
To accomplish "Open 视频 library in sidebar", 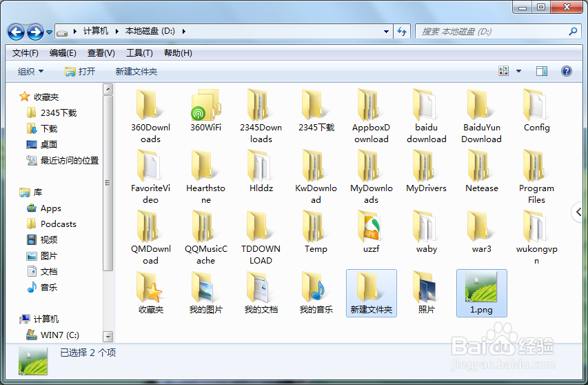I will click(42, 240).
